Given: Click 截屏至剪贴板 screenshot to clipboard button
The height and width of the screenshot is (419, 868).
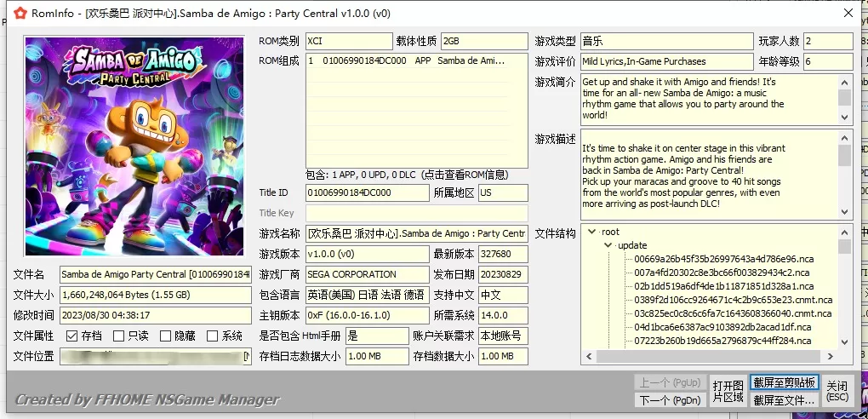Looking at the screenshot, I should [784, 382].
